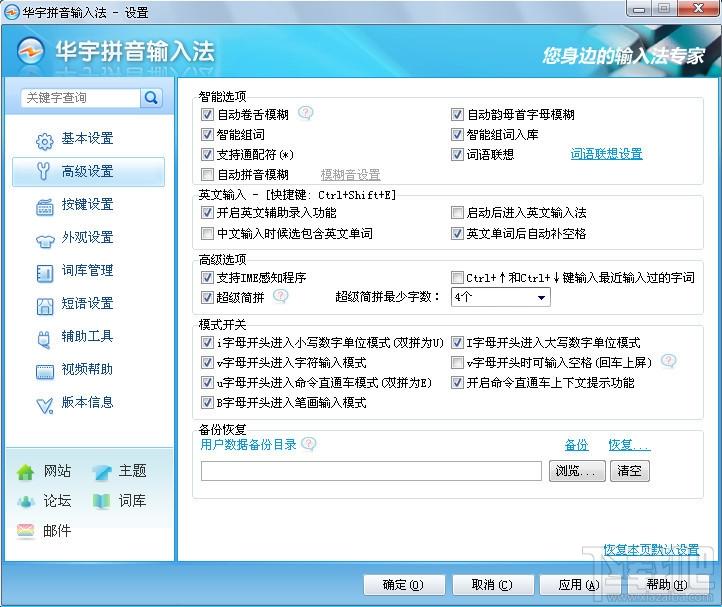The height and width of the screenshot is (607, 722).
Task: Click the 用户数据备份目录 label
Action: [248, 444]
